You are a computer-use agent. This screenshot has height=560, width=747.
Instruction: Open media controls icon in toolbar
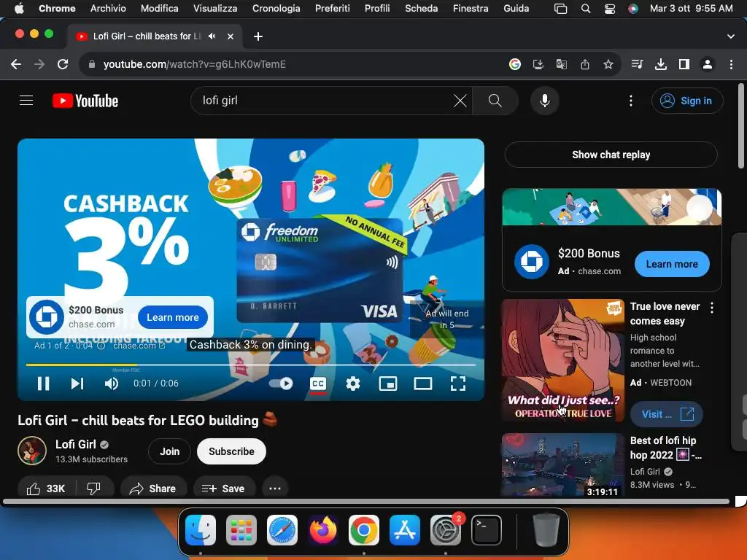[637, 64]
